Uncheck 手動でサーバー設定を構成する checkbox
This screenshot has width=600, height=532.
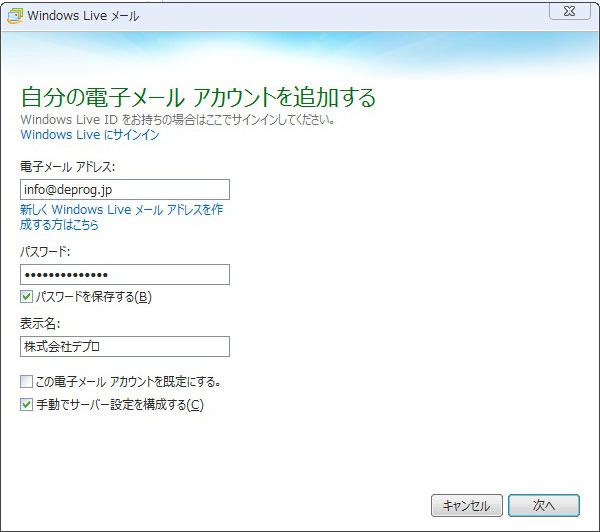click(x=26, y=405)
